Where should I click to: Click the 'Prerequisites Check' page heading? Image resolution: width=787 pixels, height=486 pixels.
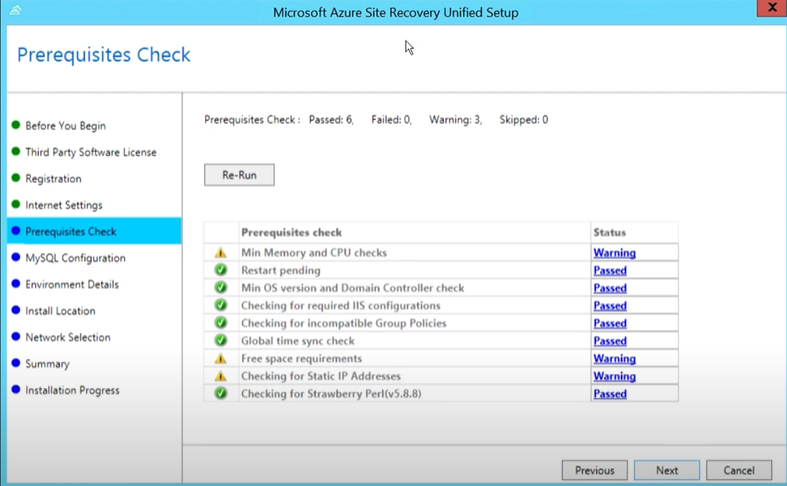pyautogui.click(x=104, y=55)
